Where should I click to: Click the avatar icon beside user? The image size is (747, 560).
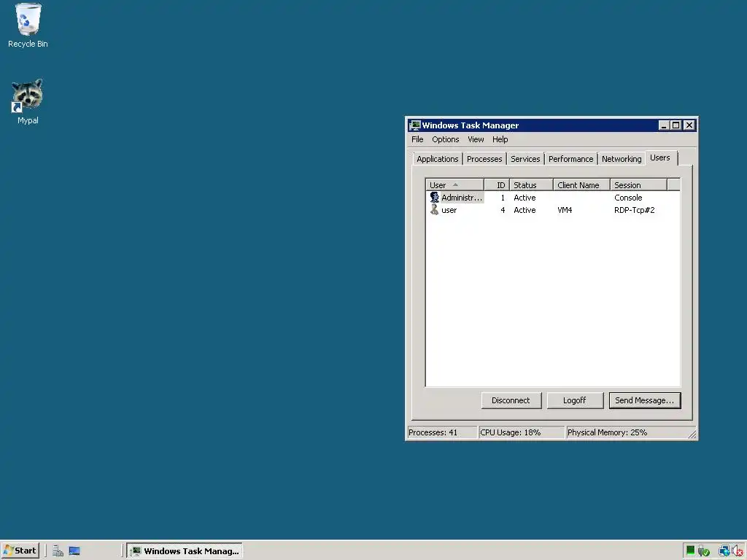[434, 209]
